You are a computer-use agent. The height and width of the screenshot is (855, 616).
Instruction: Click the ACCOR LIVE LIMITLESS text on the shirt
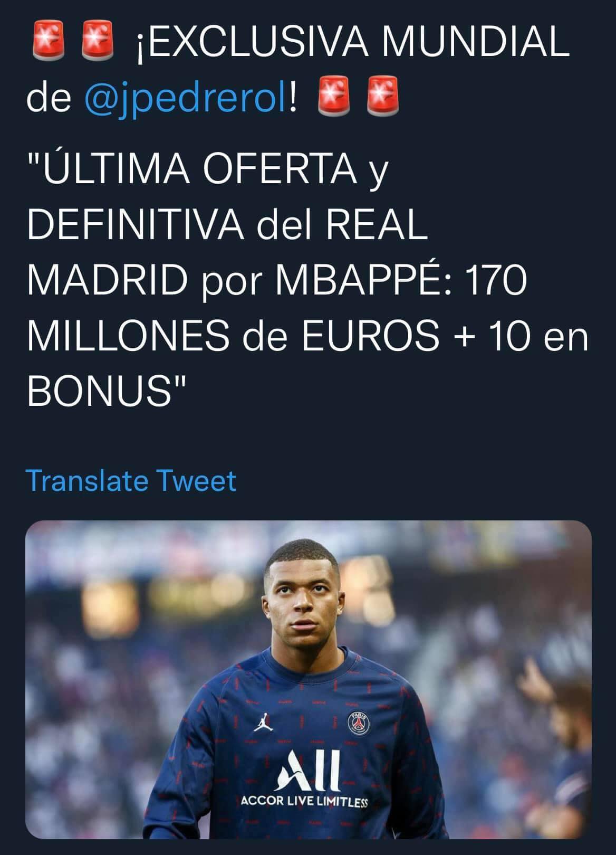pyautogui.click(x=304, y=801)
